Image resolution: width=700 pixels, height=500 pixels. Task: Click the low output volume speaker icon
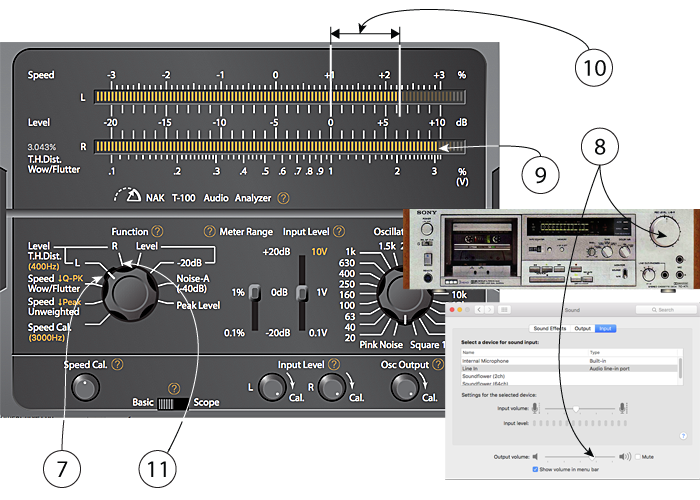[x=535, y=456]
